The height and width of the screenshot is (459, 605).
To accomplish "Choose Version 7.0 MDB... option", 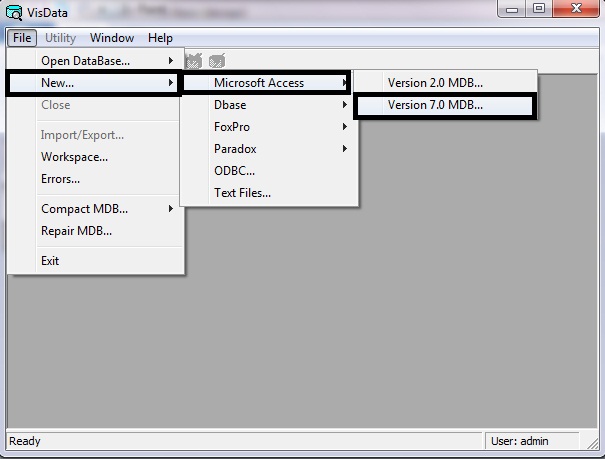I will (445, 105).
